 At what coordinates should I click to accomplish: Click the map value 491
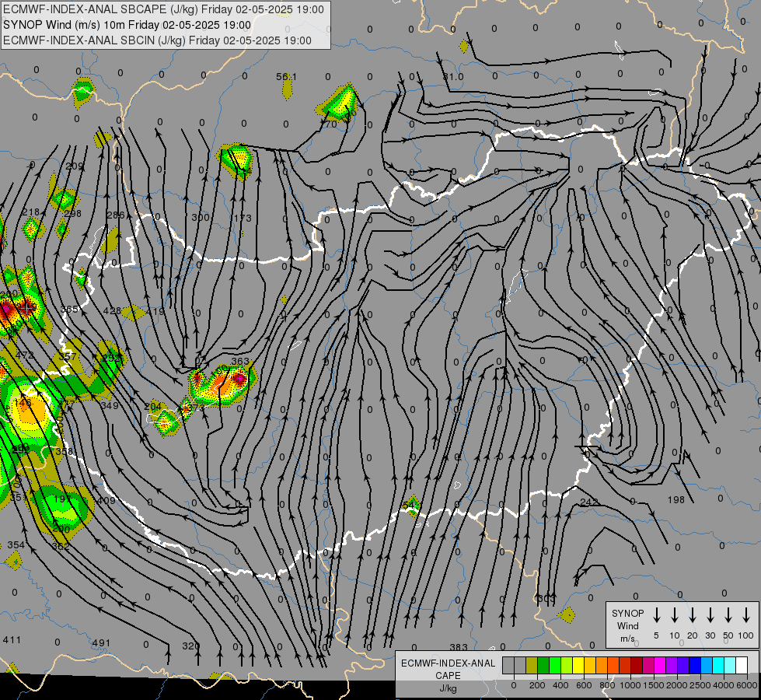click(x=101, y=642)
